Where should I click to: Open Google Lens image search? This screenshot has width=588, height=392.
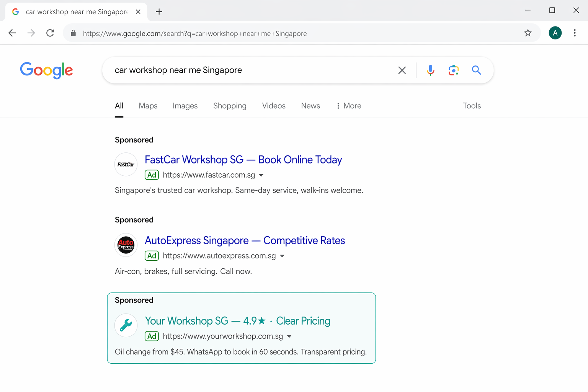tap(453, 70)
